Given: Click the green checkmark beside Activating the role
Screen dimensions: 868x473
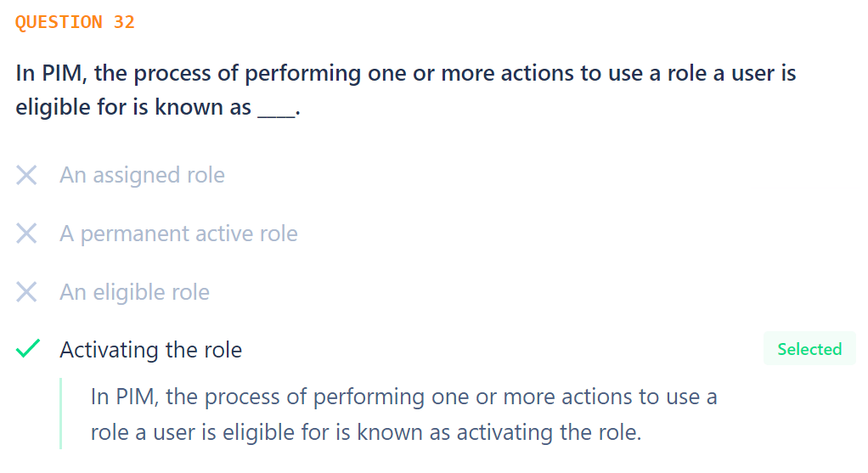Looking at the screenshot, I should (28, 349).
